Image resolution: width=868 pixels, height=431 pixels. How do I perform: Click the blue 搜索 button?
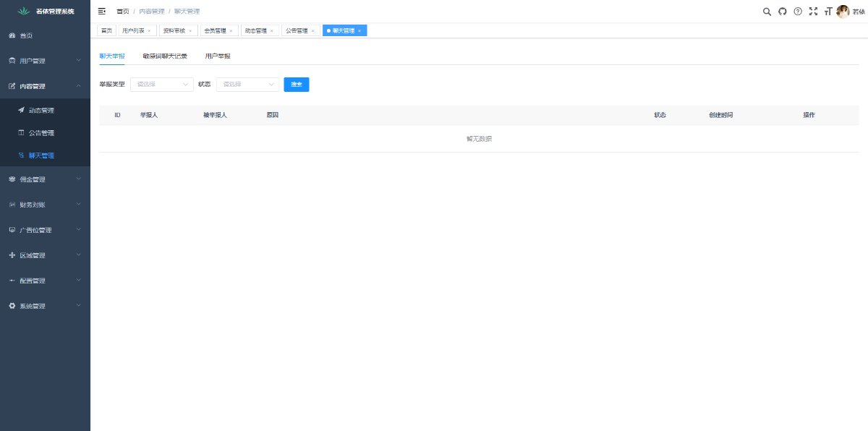pyautogui.click(x=297, y=85)
